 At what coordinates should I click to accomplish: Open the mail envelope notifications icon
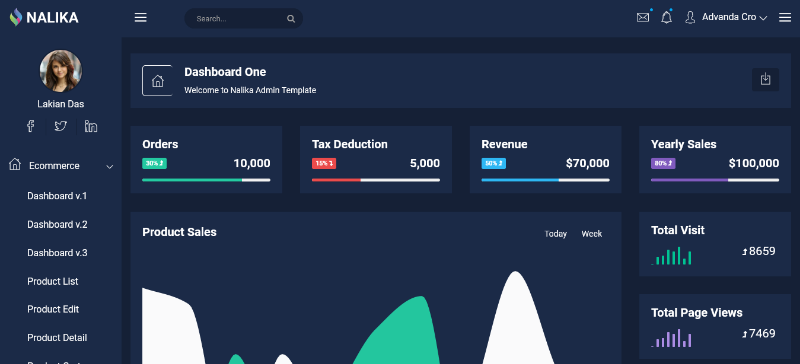(643, 17)
